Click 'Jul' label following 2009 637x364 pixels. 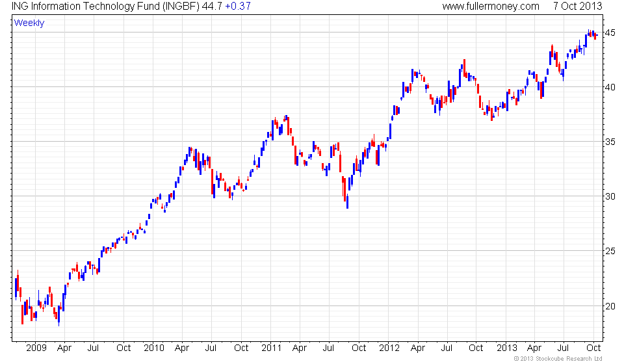tap(93, 348)
